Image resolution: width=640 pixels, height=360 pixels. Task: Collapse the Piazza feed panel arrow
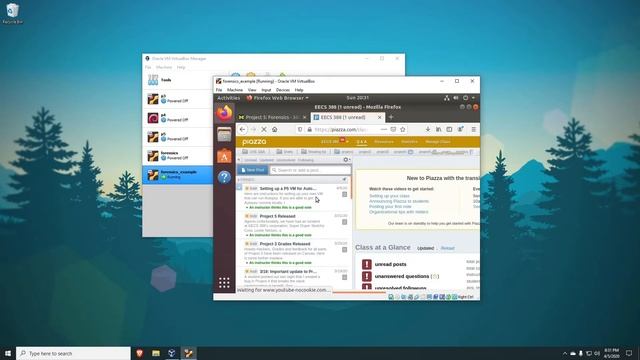239,160
